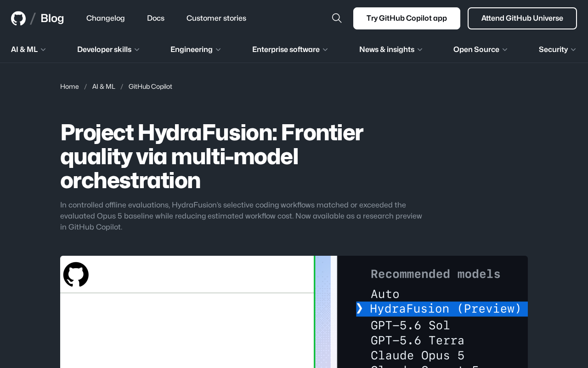Click the GitHub mark in hero image
The width and height of the screenshot is (588, 368).
[x=76, y=275]
